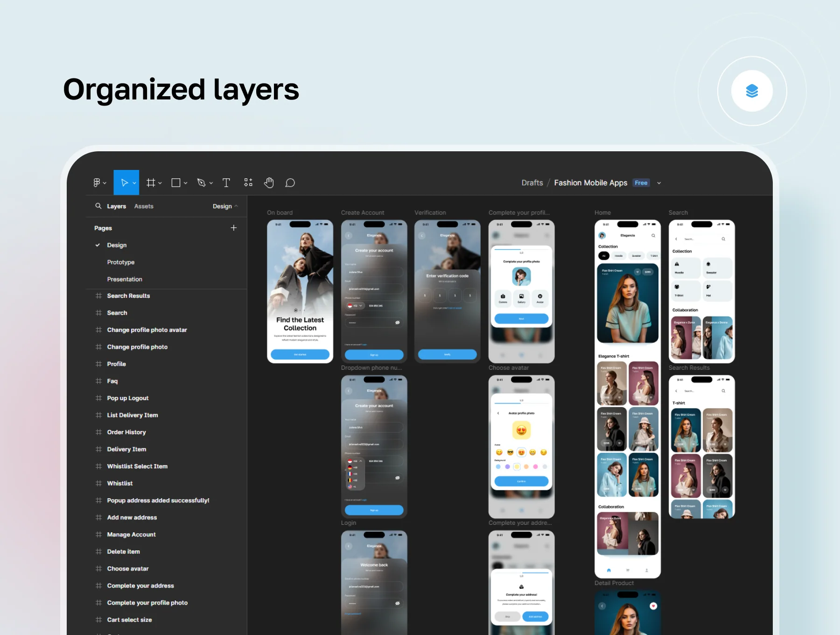Click the Pages section header
Image resolution: width=840 pixels, height=635 pixels.
click(x=103, y=228)
